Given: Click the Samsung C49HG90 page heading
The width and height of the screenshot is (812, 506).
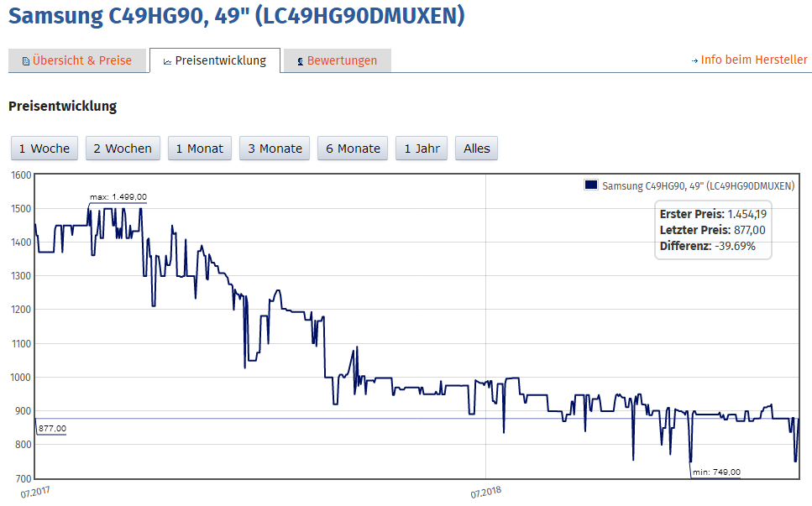Looking at the screenshot, I should click(x=237, y=15).
